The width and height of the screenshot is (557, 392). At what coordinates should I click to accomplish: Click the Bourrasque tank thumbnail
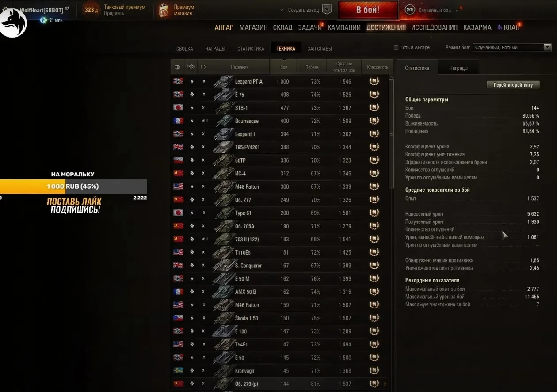pyautogui.click(x=224, y=121)
